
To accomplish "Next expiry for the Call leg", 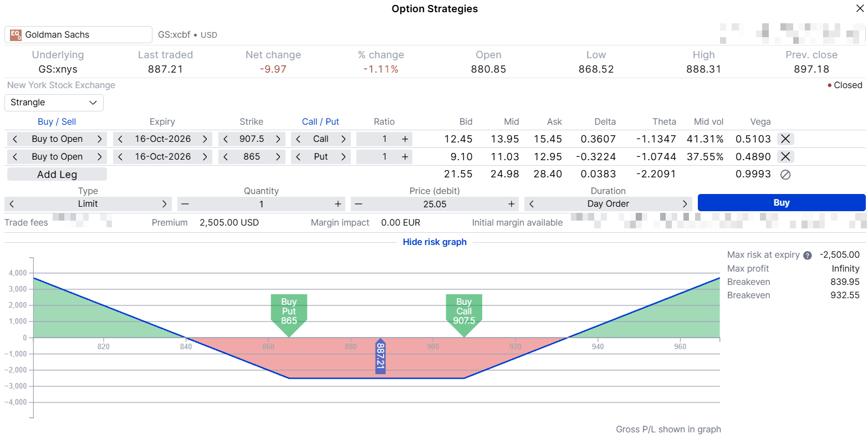I will [205, 139].
